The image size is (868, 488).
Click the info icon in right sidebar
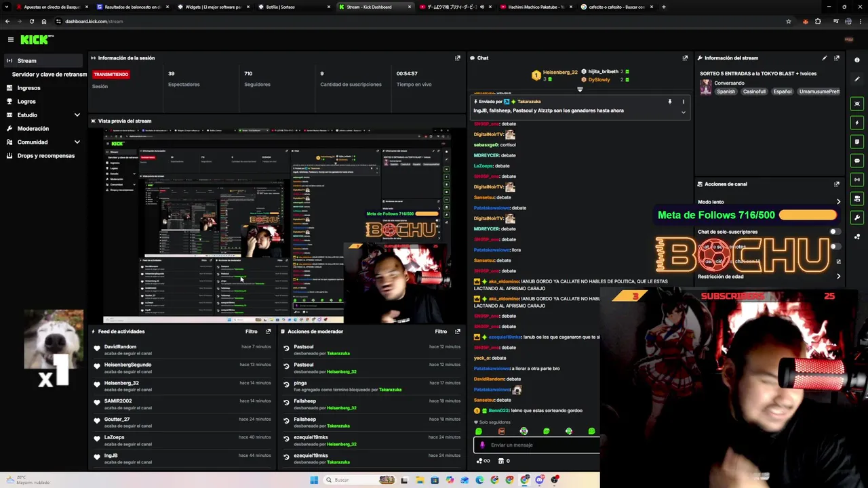857,60
